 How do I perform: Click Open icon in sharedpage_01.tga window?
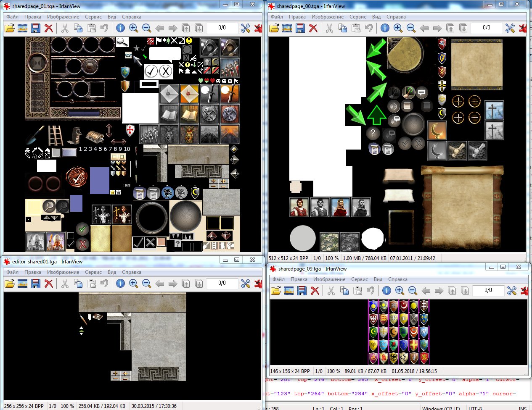[x=10, y=28]
